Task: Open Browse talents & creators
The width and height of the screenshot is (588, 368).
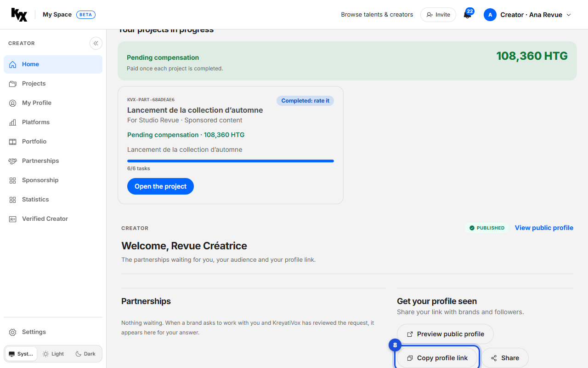Action: pyautogui.click(x=377, y=15)
